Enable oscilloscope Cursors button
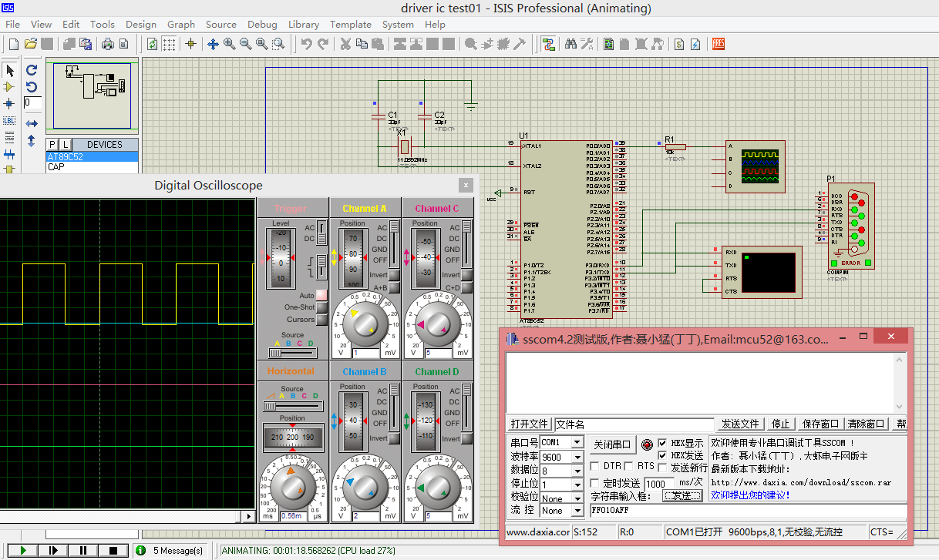Screen dimensions: 939x560 (322, 320)
